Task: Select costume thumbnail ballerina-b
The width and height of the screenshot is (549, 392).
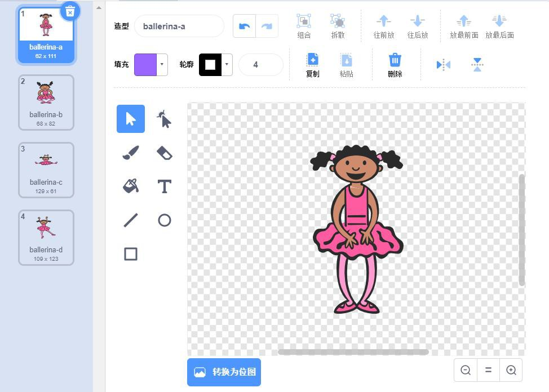Action: coord(46,103)
